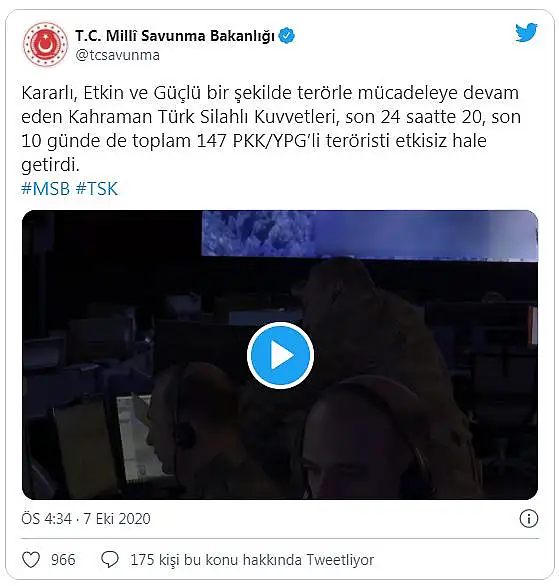
Task: Open the ÖS 4:34 timestamp link
Action: pyautogui.click(x=46, y=519)
